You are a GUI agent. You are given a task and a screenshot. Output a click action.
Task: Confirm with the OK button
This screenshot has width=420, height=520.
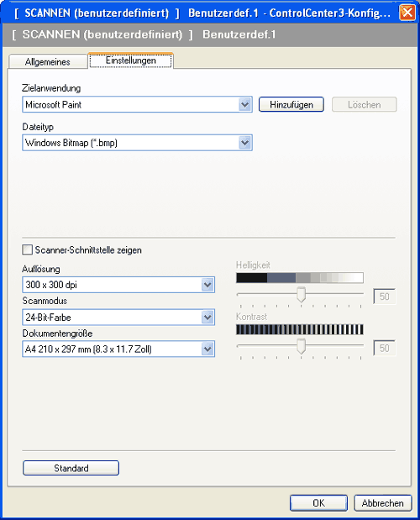318,503
